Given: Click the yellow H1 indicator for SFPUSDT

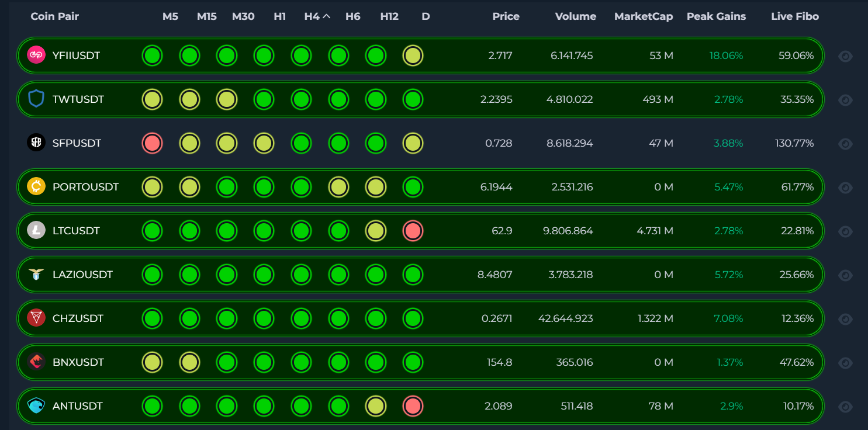Looking at the screenshot, I should coord(264,143).
